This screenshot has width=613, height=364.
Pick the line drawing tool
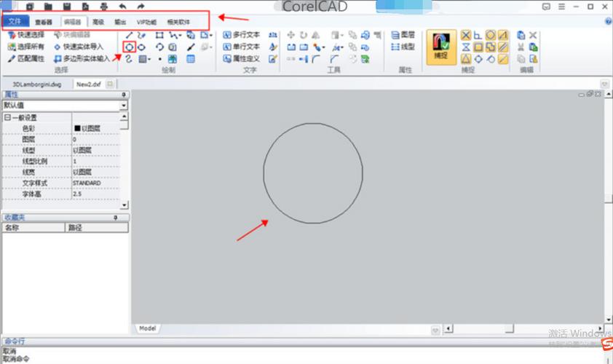tap(130, 35)
